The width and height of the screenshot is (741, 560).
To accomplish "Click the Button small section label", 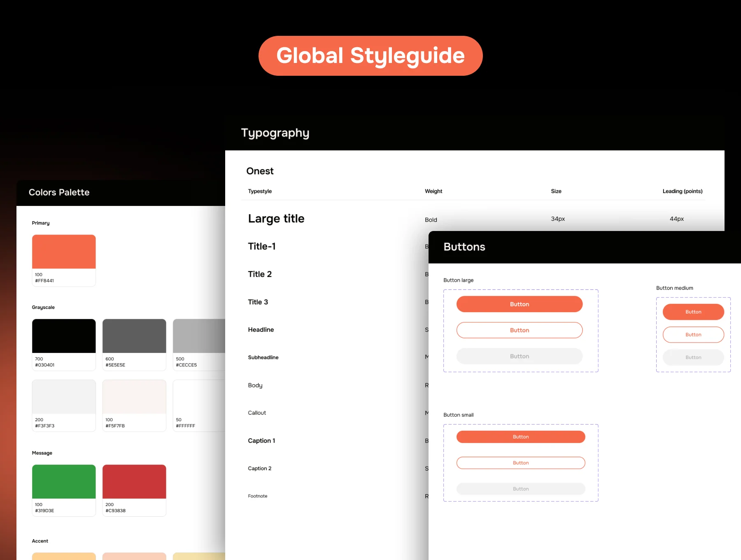I will tap(458, 415).
